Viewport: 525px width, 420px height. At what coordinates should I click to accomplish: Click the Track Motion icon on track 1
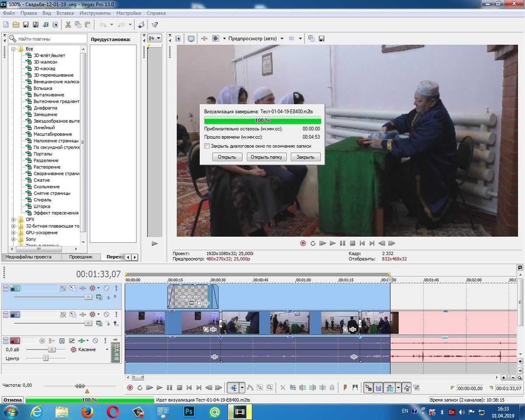[73, 288]
